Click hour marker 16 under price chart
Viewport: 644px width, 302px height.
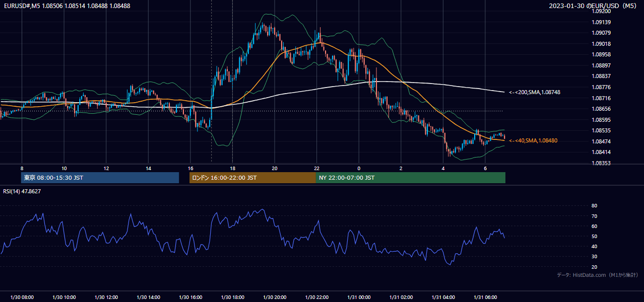tap(190, 168)
